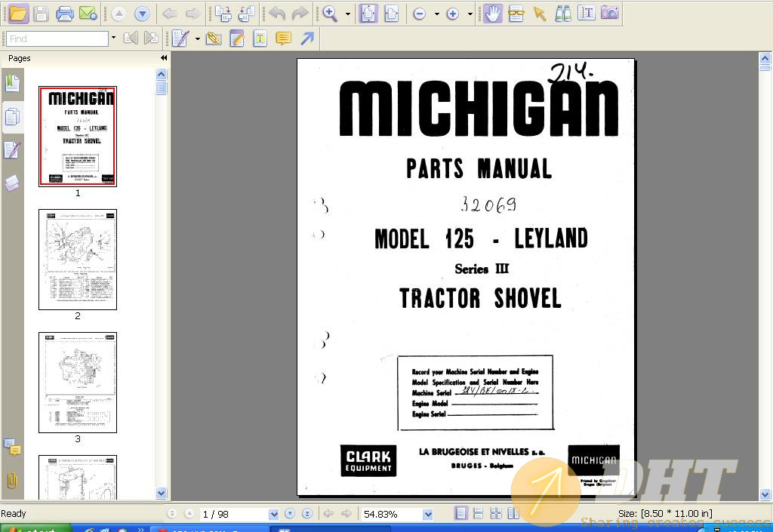Image resolution: width=773 pixels, height=532 pixels.
Task: Open the pencil markup tool dropdown
Action: coord(198,38)
